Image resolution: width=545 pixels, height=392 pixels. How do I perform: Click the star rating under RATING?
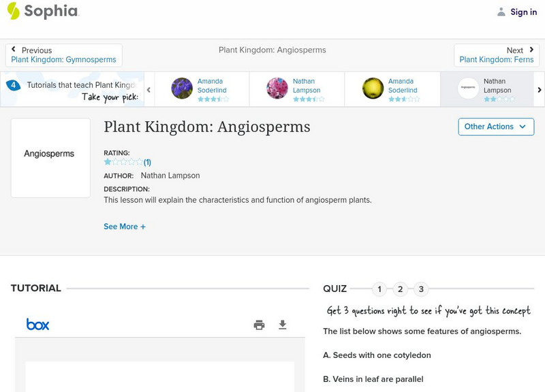click(x=123, y=162)
